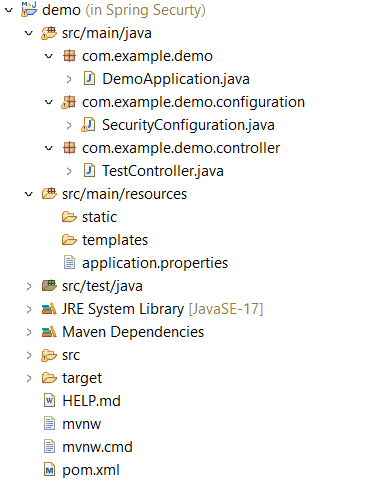Select the com.example.demo.controller package

(181, 148)
